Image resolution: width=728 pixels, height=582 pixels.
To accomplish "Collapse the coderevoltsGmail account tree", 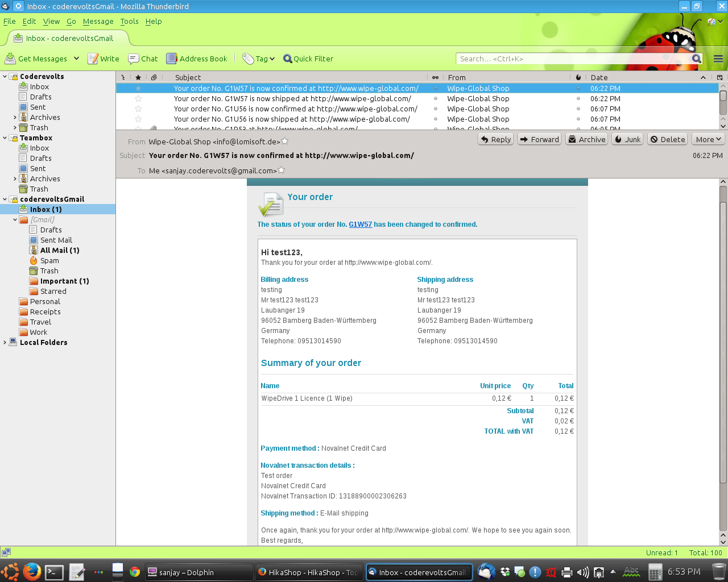I will (x=5, y=199).
